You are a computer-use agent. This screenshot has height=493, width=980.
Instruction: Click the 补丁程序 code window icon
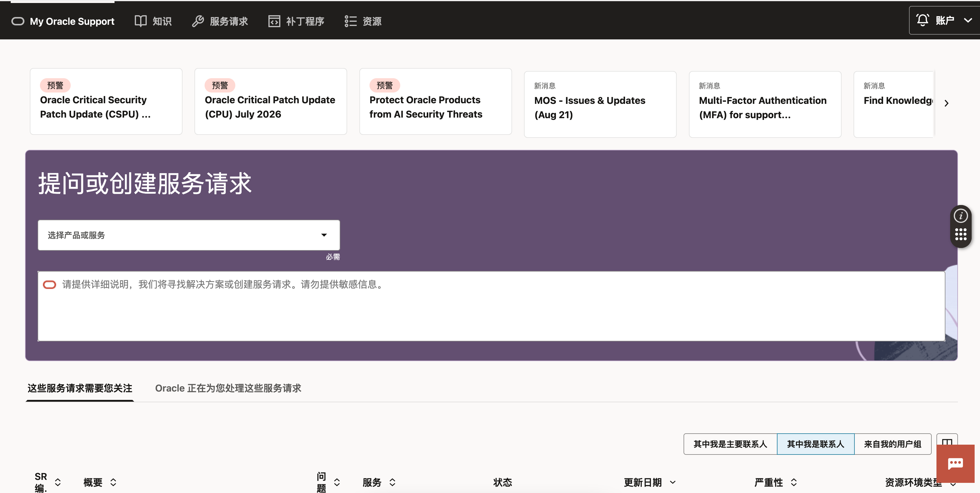274,21
